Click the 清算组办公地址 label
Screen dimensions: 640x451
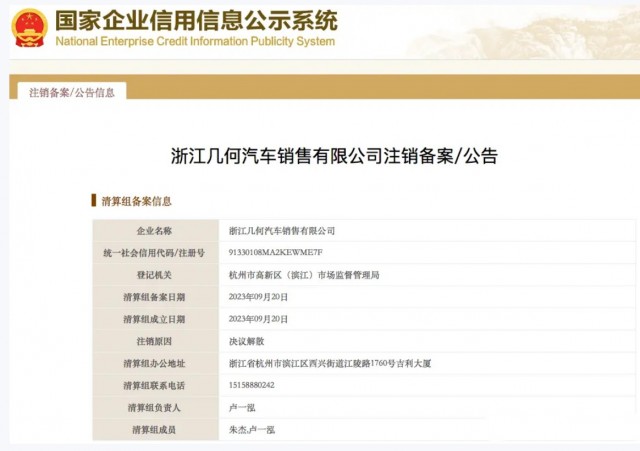154,363
